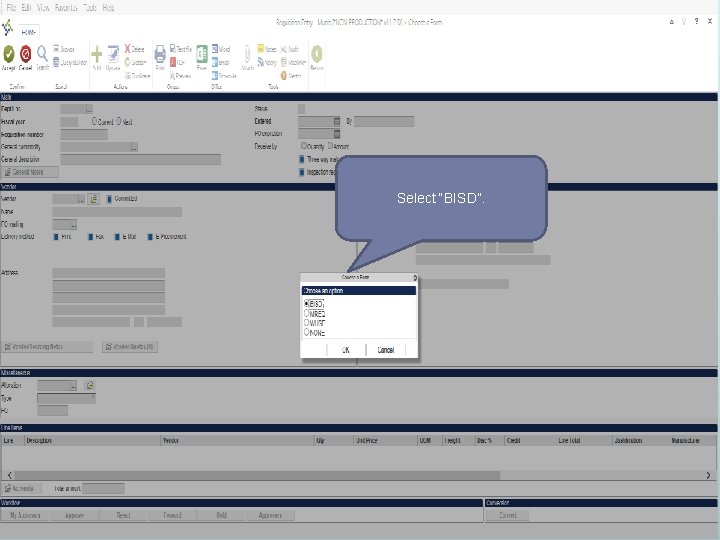Open the Allocation lookup ellipsis button
Screen dimensions: 720x540
click(73, 385)
